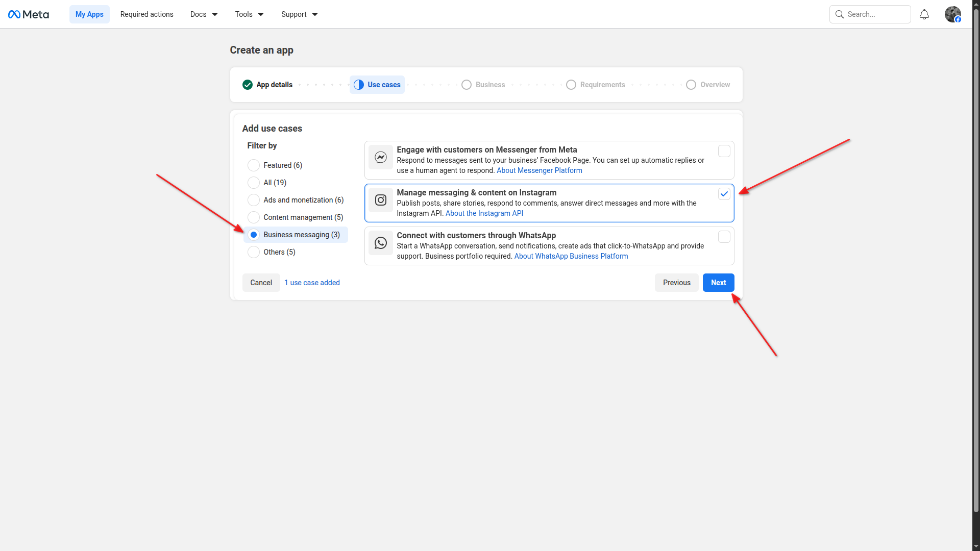
Task: Click the Instagram use case icon
Action: 381,200
